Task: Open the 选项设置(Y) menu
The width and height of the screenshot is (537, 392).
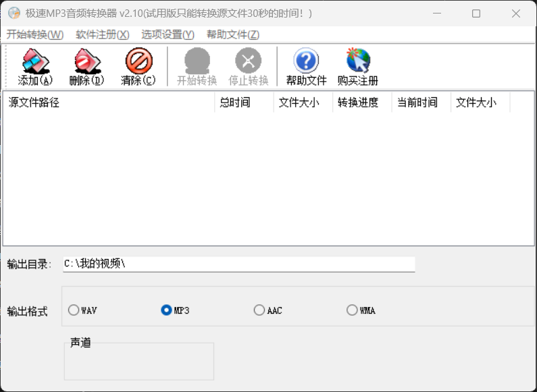Action: [168, 34]
